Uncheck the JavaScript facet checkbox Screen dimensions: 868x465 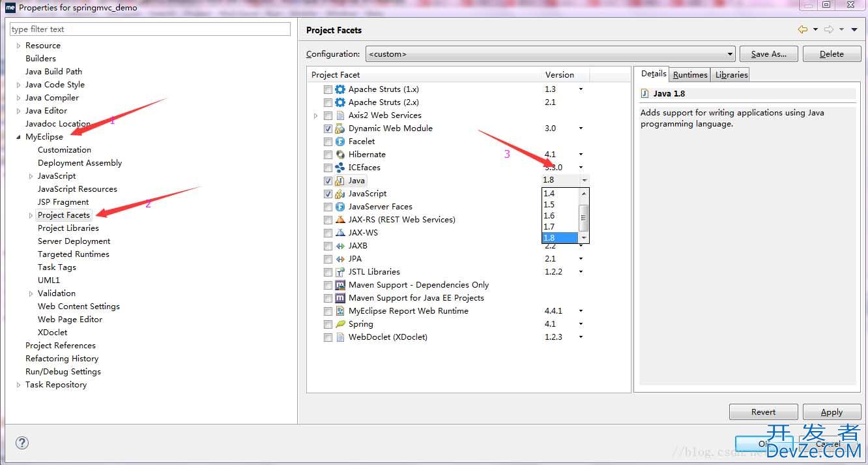328,194
